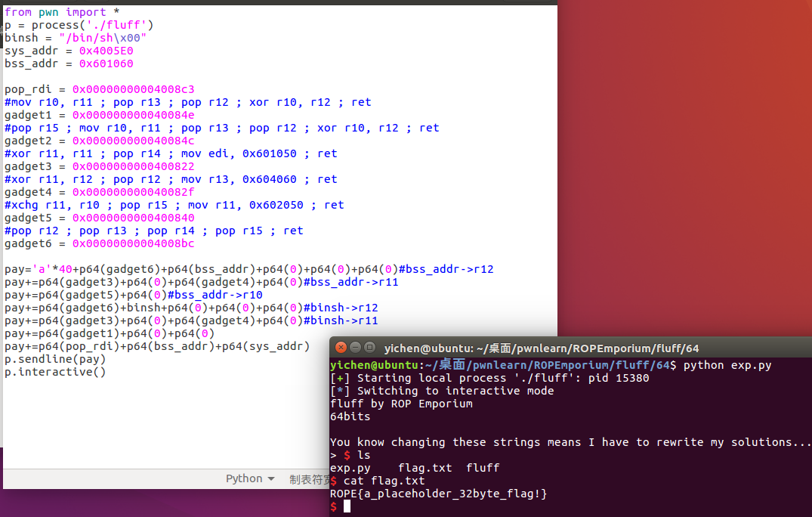Click the gadget3 address 0x0000000000400822
This screenshot has height=517, width=812.
click(133, 166)
